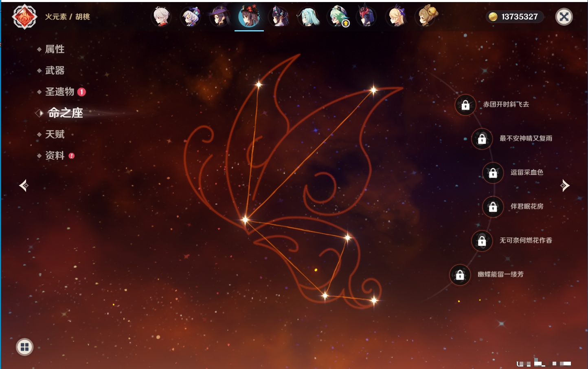Select Kazuha's white-haired portrait
The image size is (588, 369).
161,17
